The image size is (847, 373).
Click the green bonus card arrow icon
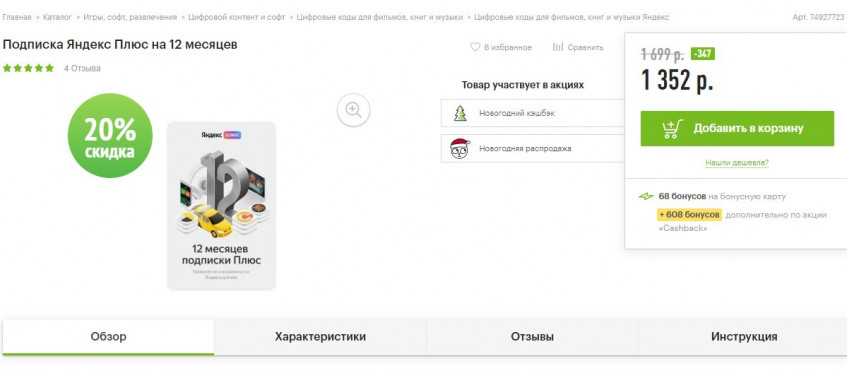[646, 196]
